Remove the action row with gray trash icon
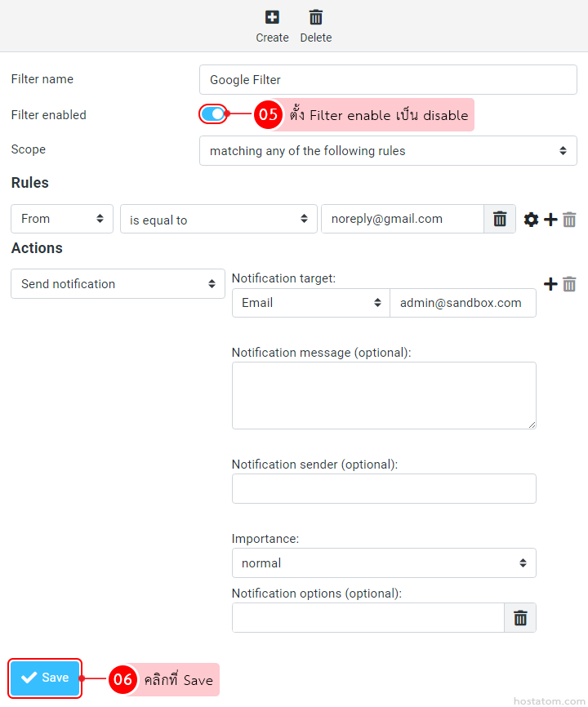588x707 pixels. coord(570,284)
